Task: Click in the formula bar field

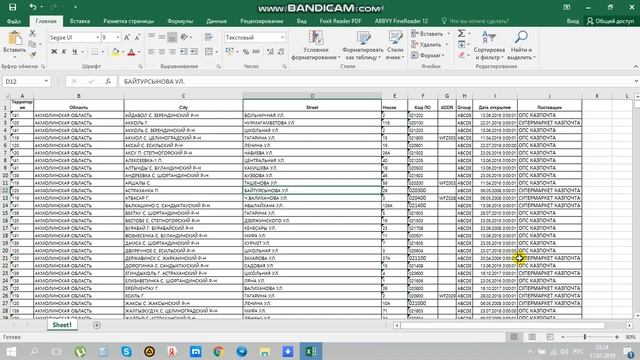Action: pos(376,81)
